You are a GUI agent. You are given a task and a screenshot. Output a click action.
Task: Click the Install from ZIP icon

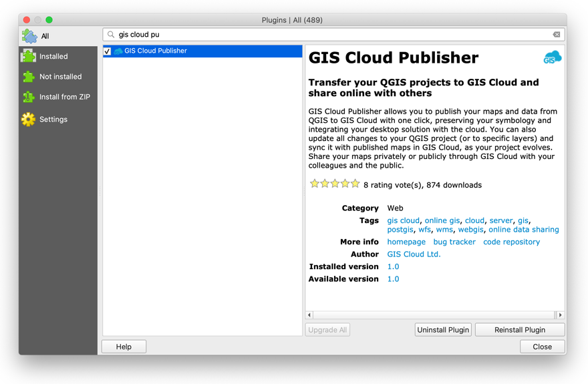pos(29,97)
